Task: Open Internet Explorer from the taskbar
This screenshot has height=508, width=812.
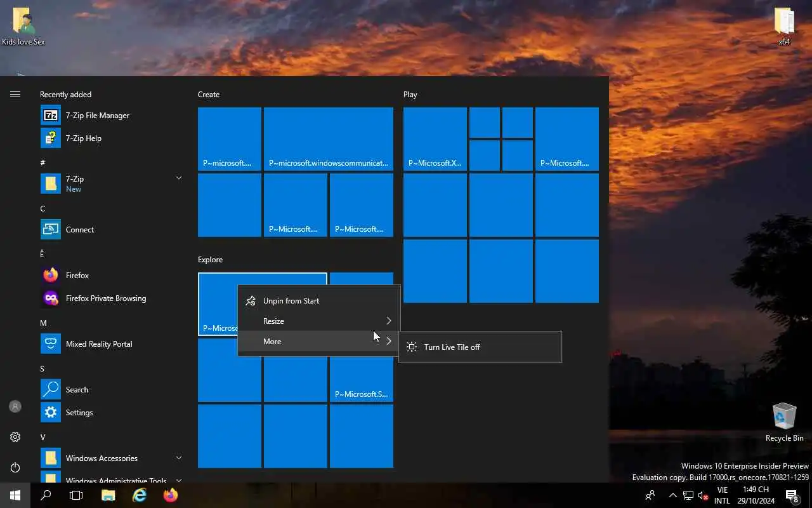Action: (x=140, y=495)
